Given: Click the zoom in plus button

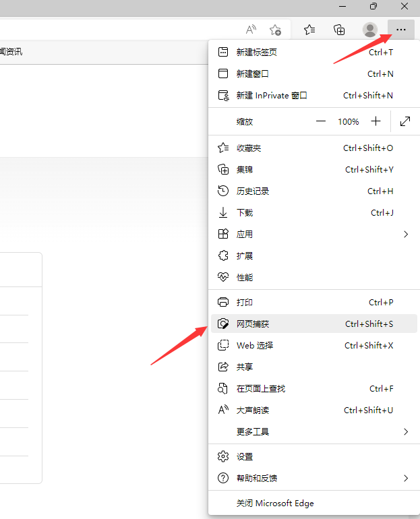Looking at the screenshot, I should tap(376, 122).
